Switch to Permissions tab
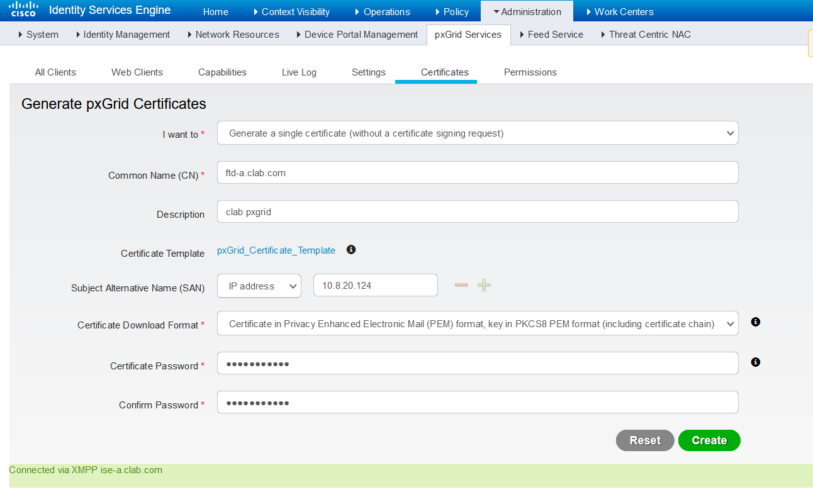 point(530,72)
